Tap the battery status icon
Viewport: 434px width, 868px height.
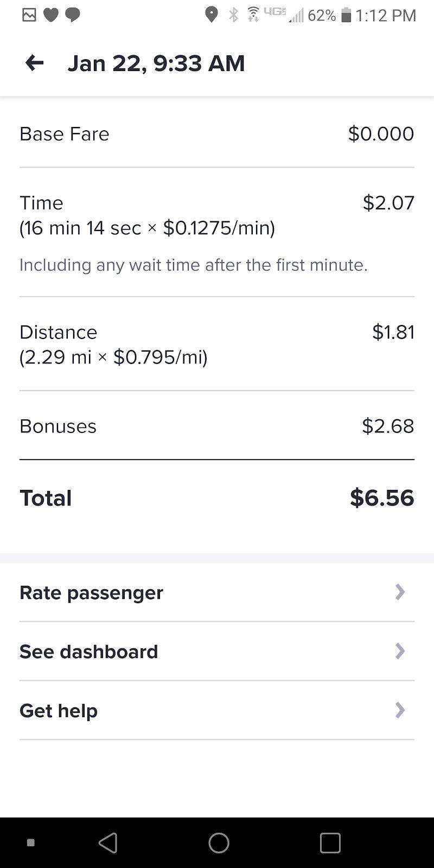[346, 16]
